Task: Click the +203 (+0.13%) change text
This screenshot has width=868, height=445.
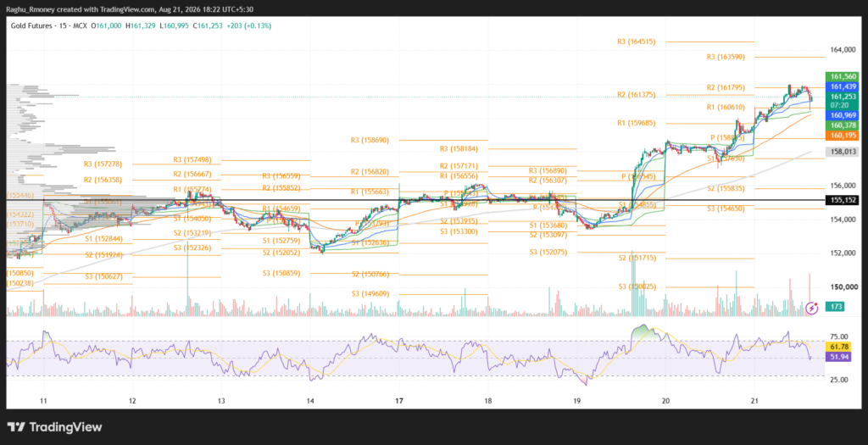Action: (249, 25)
